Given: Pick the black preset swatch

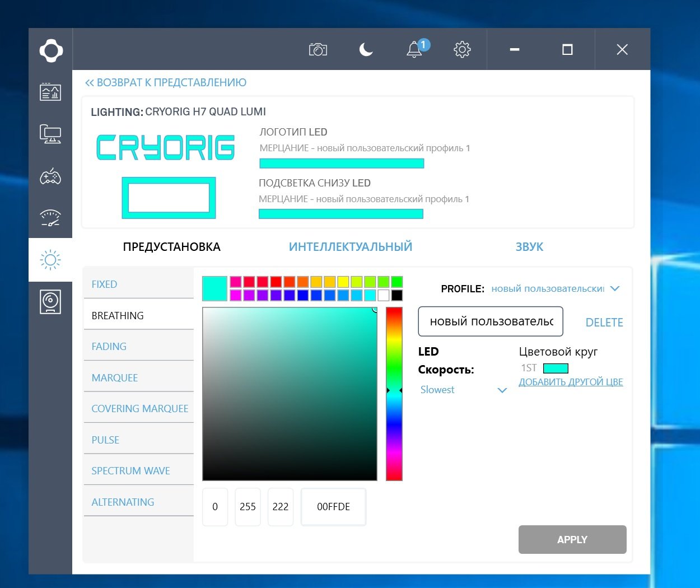Looking at the screenshot, I should pyautogui.click(x=397, y=295).
